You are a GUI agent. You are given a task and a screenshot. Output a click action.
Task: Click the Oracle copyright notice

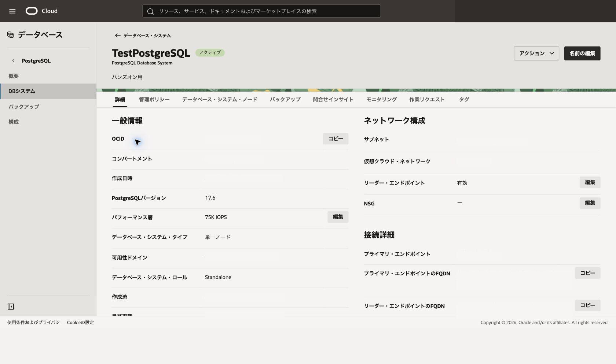pyautogui.click(x=544, y=323)
